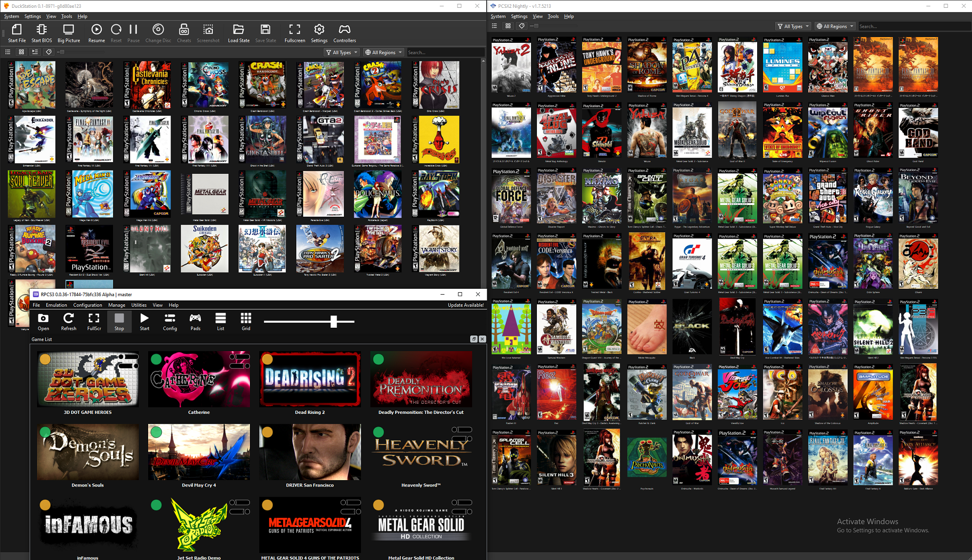This screenshot has width=972, height=560.
Task: Select Catherine in RPCS3 game grid
Action: (x=199, y=383)
